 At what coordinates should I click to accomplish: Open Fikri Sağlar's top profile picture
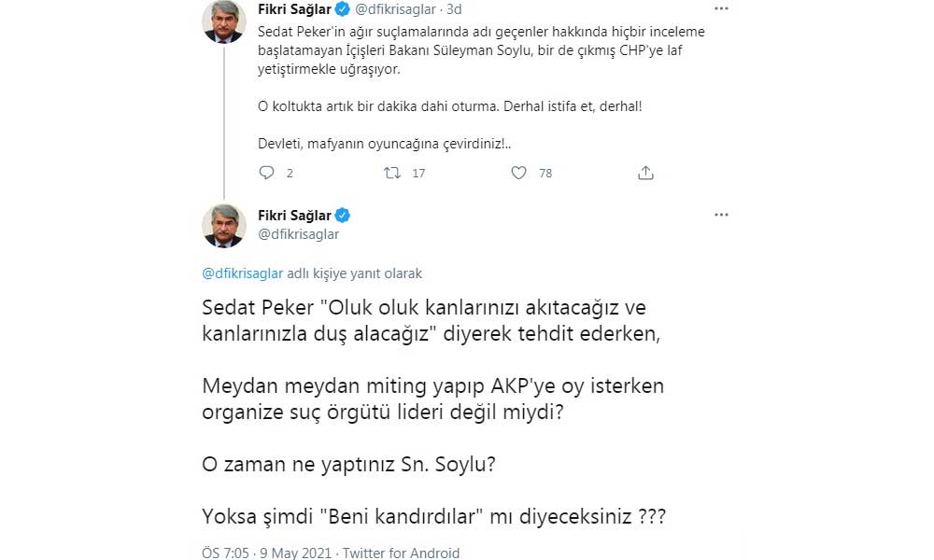point(224,21)
